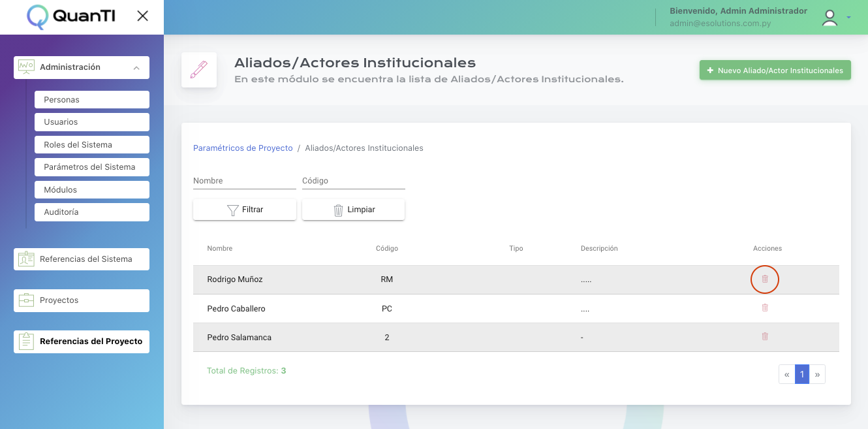Click Nuevo Aliado/Actor Institucionales button
The width and height of the screenshot is (868, 429).
coord(775,71)
